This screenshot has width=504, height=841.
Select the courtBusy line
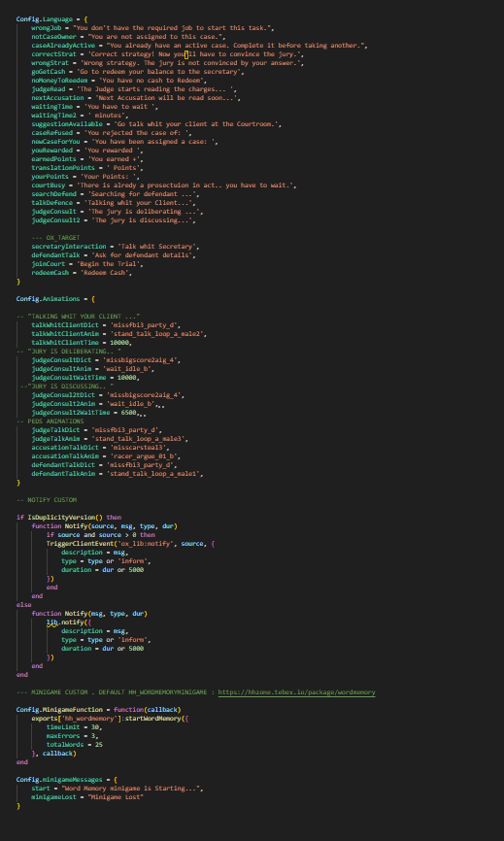pyautogui.click(x=165, y=185)
